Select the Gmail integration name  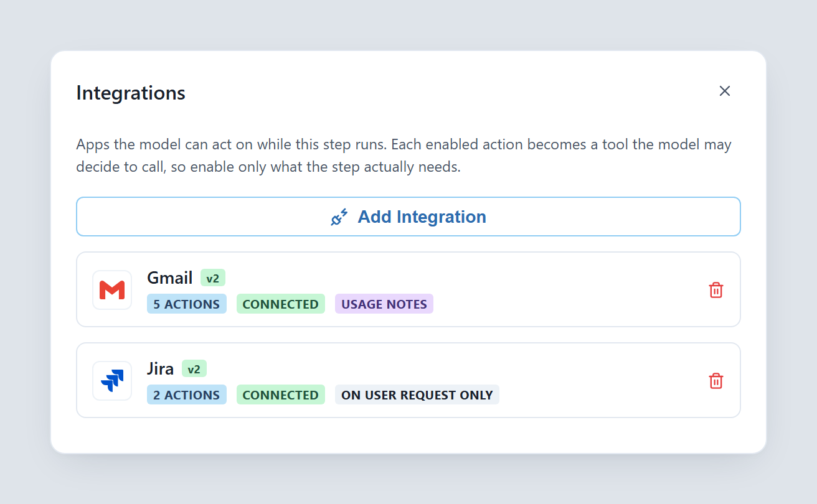pyautogui.click(x=170, y=278)
